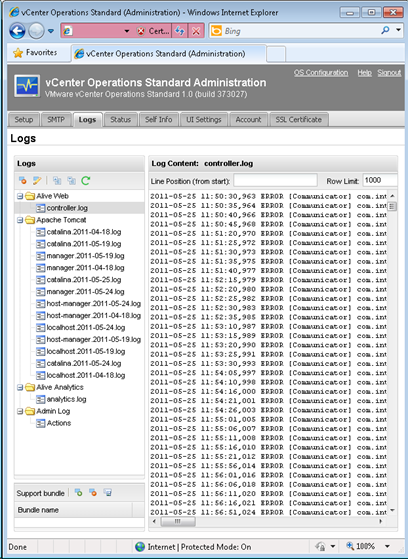This screenshot has width=408, height=559.
Task: Click the Internet Explorer forward arrow
Action: (36, 31)
